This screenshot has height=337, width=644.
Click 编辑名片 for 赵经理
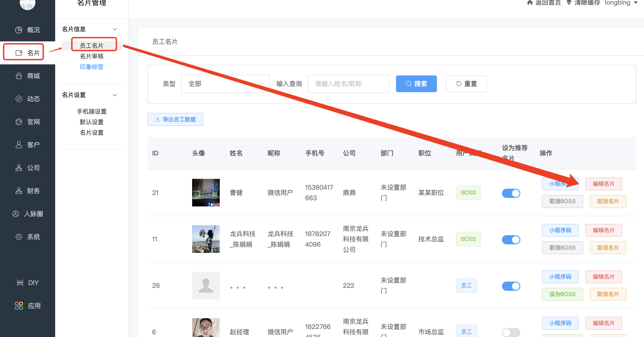tap(604, 323)
